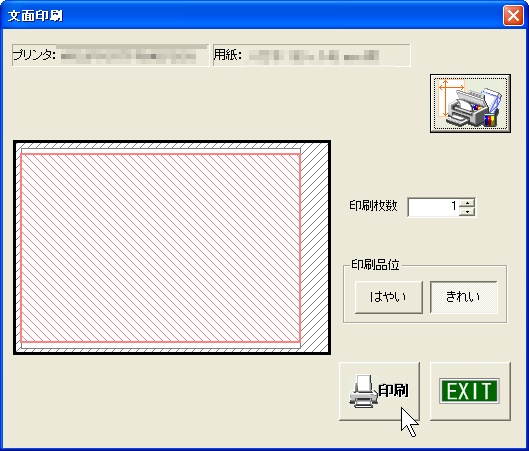Click the プリンタ name field
Image resolution: width=529 pixels, height=451 pixels.
(x=110, y=55)
